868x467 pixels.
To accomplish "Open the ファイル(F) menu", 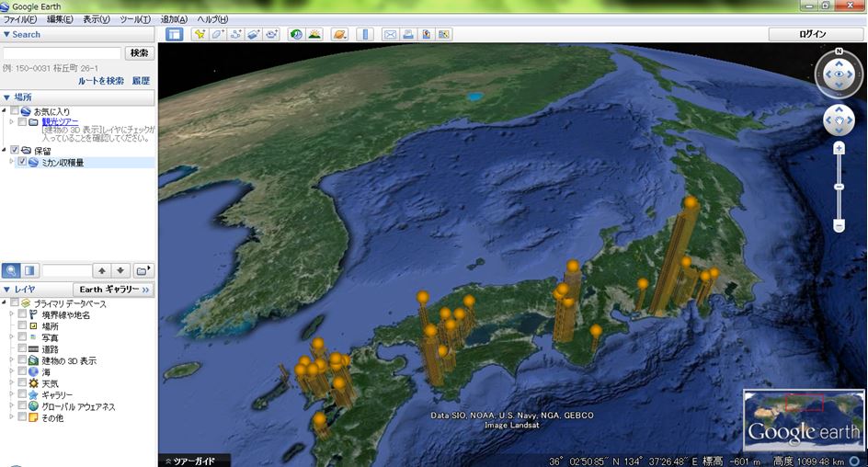I will tap(20, 19).
